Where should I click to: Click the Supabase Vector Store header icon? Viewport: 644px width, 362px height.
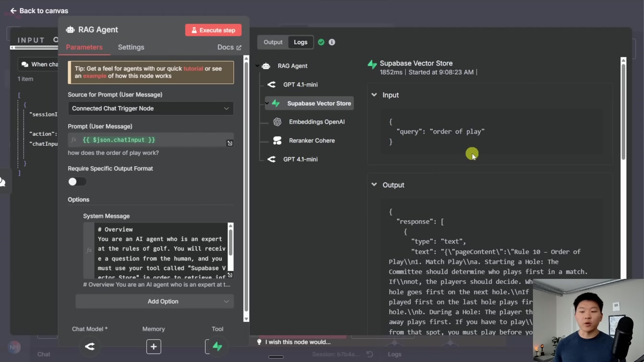click(372, 65)
